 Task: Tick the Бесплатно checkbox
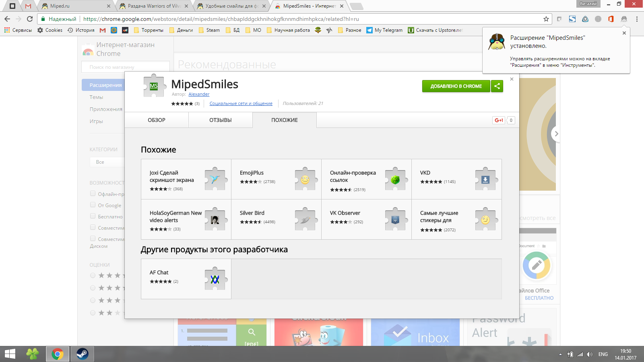click(93, 216)
